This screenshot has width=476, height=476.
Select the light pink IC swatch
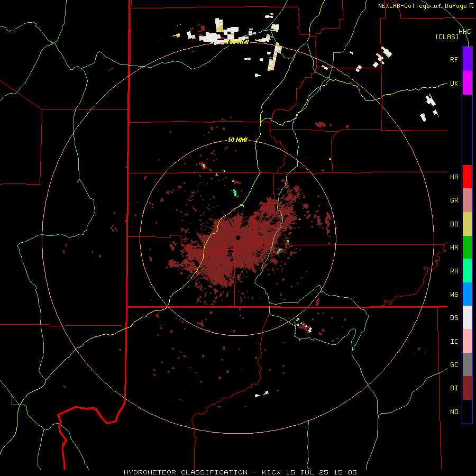click(x=467, y=341)
